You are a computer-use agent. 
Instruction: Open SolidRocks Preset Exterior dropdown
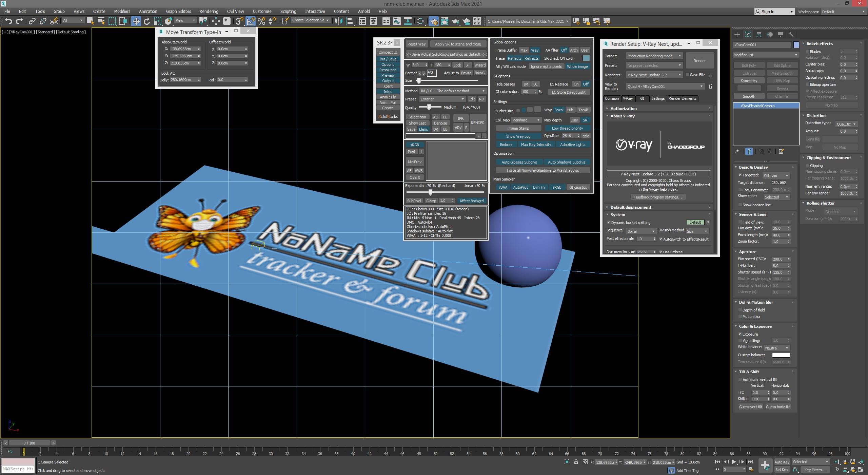click(x=442, y=99)
